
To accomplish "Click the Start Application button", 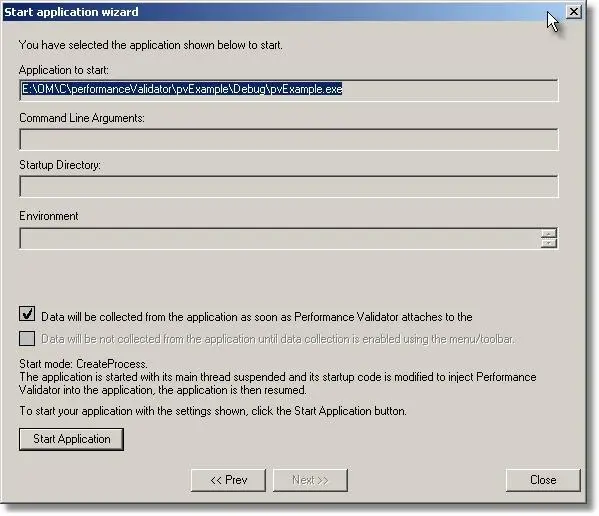I will click(x=71, y=439).
